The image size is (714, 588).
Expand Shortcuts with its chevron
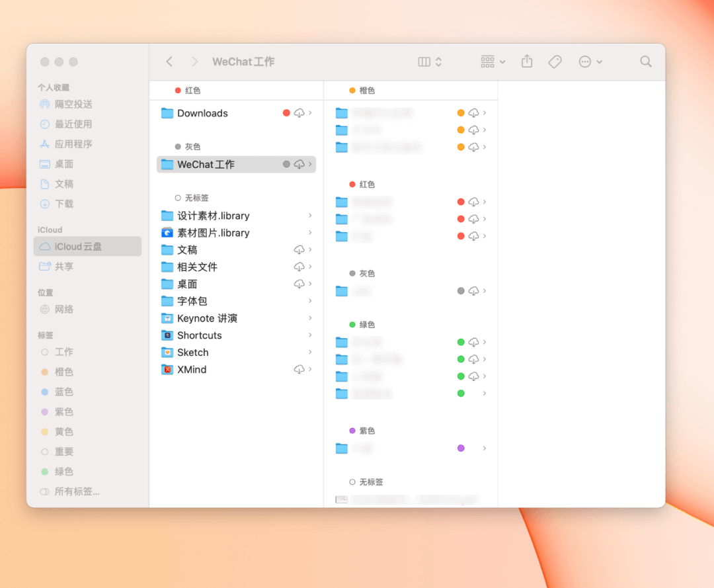310,335
